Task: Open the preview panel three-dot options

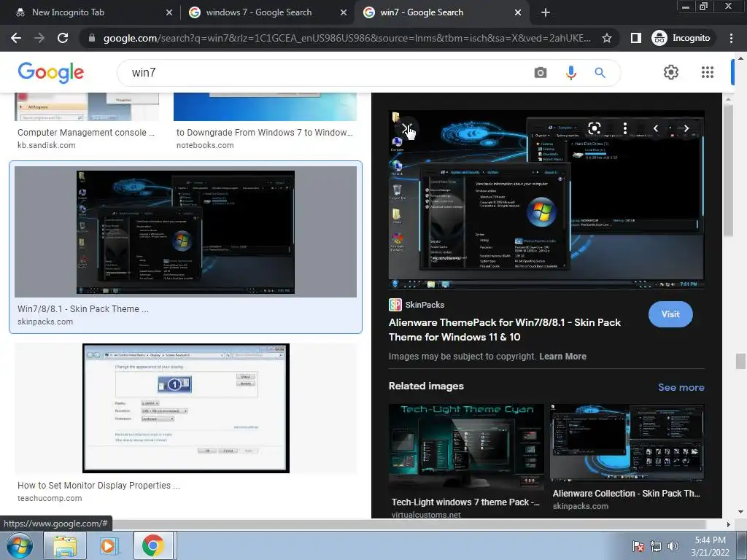Action: point(625,128)
